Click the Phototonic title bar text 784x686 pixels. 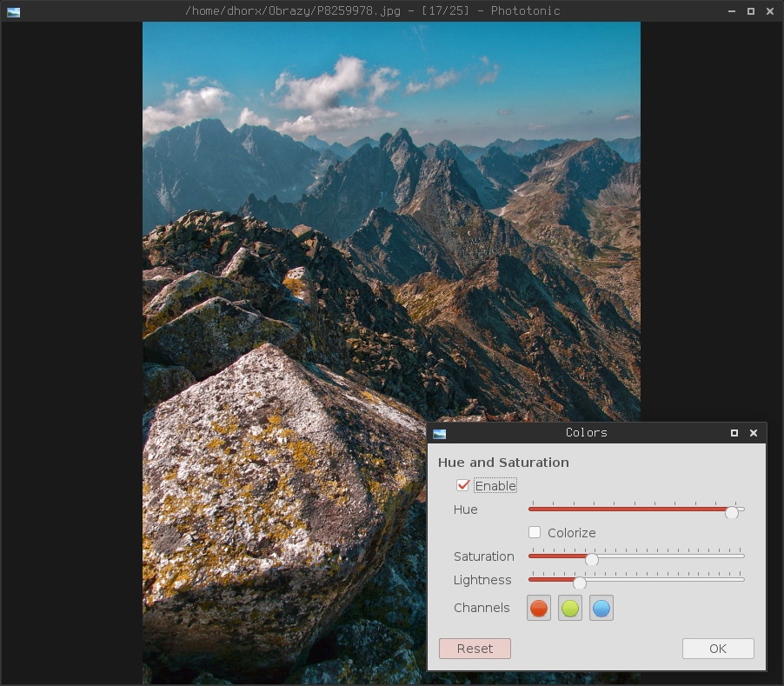pyautogui.click(x=373, y=11)
